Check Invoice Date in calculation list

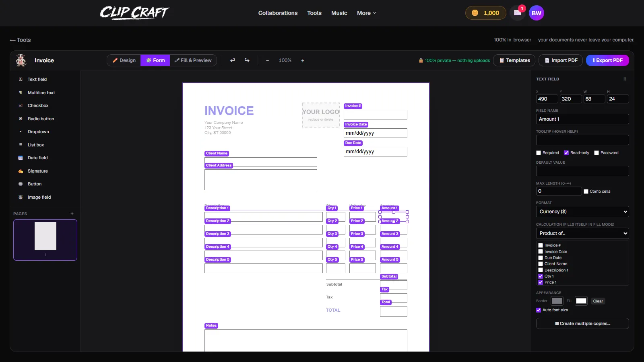[x=541, y=251]
